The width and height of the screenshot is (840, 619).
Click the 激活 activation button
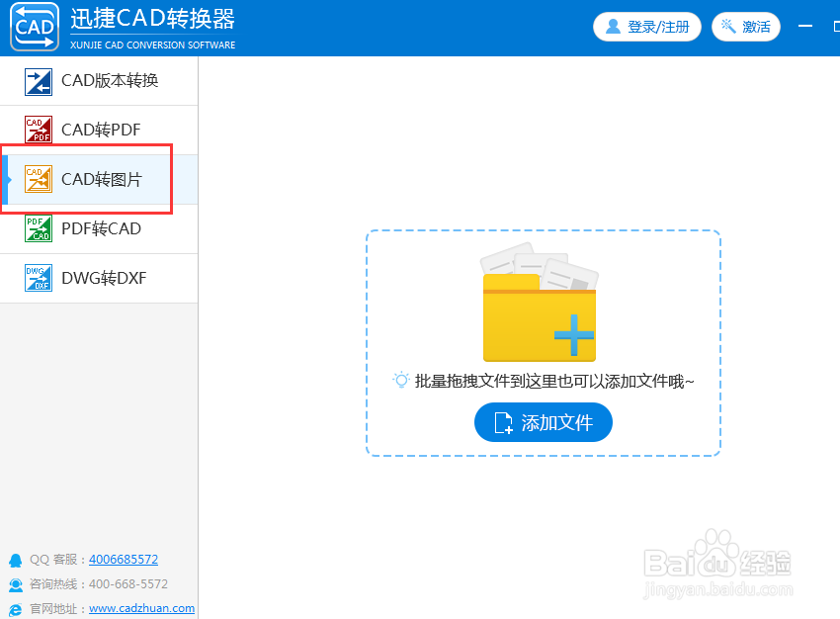click(x=746, y=27)
